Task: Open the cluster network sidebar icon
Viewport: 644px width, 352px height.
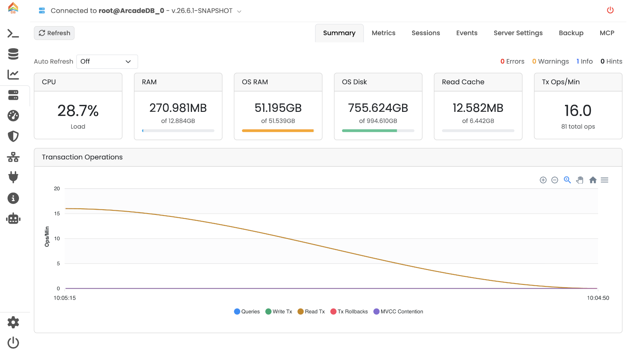Action: [x=13, y=157]
